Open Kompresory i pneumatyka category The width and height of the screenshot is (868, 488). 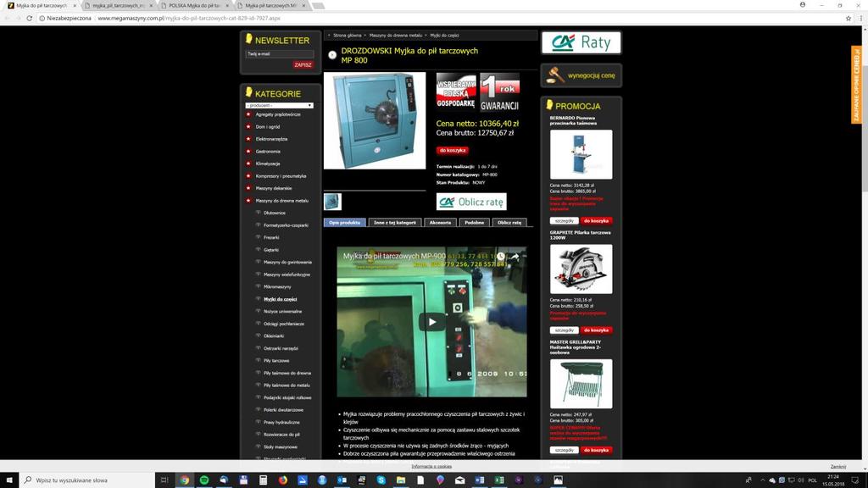tap(281, 176)
